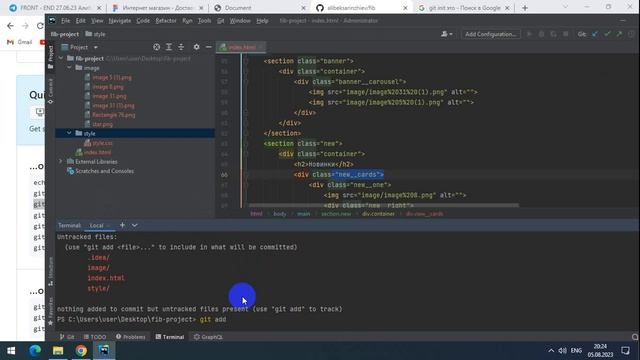Open the Help menu
Screen dimensions: 640x360
coord(262,20)
